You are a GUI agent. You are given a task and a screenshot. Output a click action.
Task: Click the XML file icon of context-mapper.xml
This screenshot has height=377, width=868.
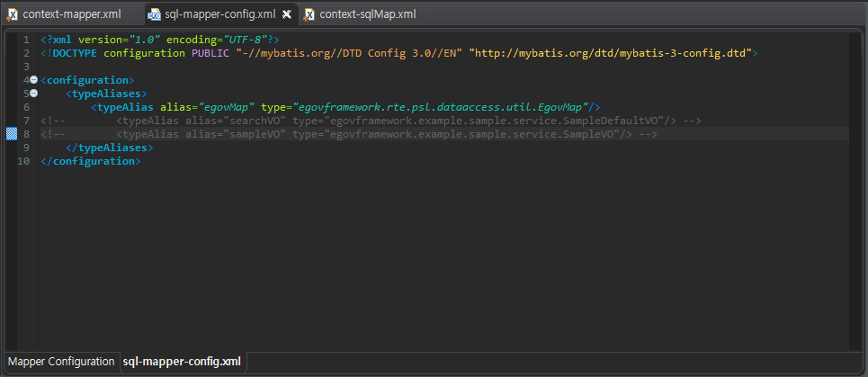pos(13,15)
